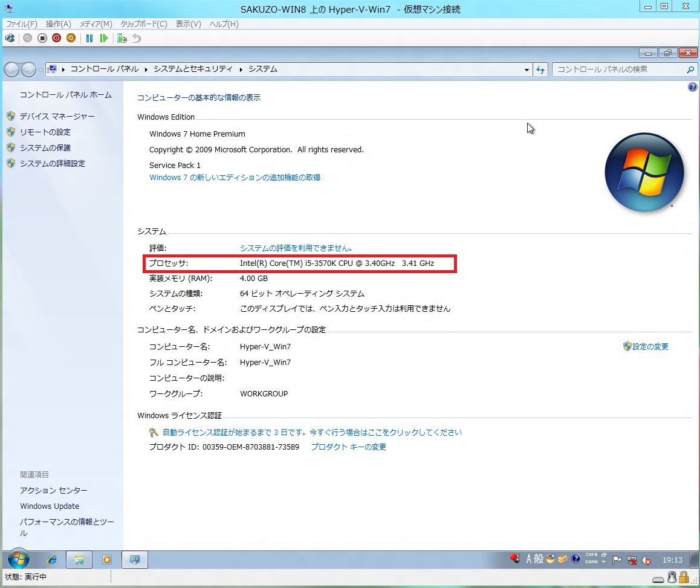
Task: Launch Internet Explorer from guest taskbar
Action: tap(52, 560)
